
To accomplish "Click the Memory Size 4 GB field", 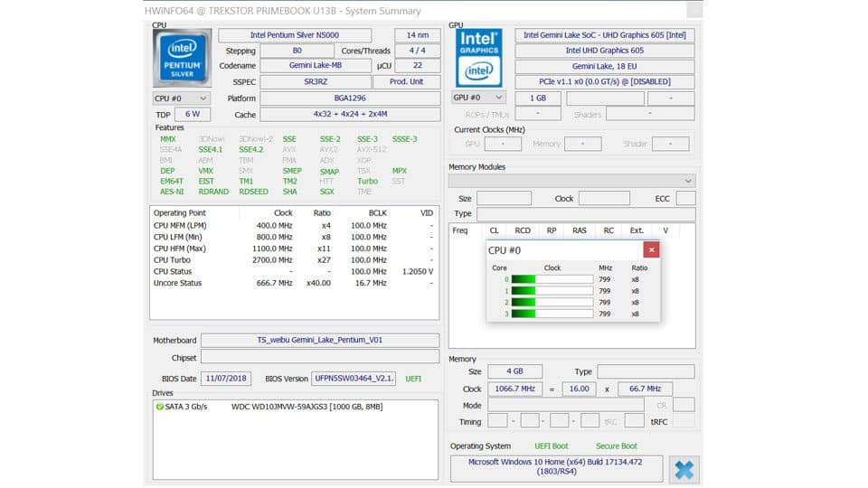I will (x=514, y=371).
